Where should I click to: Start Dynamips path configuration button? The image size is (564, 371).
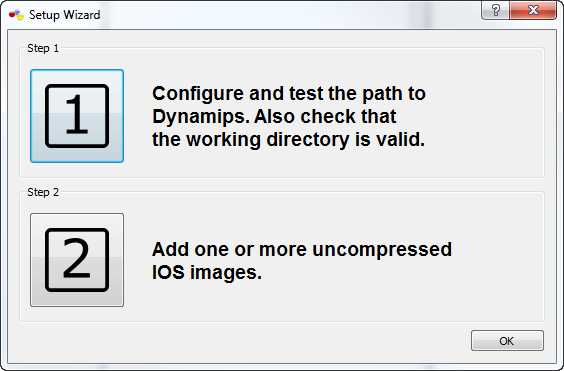point(77,116)
